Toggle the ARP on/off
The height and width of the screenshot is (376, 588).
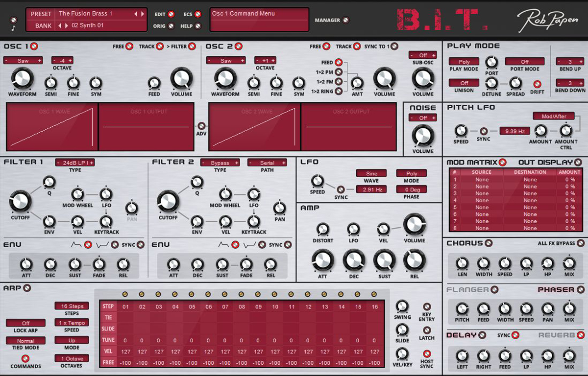tap(27, 288)
